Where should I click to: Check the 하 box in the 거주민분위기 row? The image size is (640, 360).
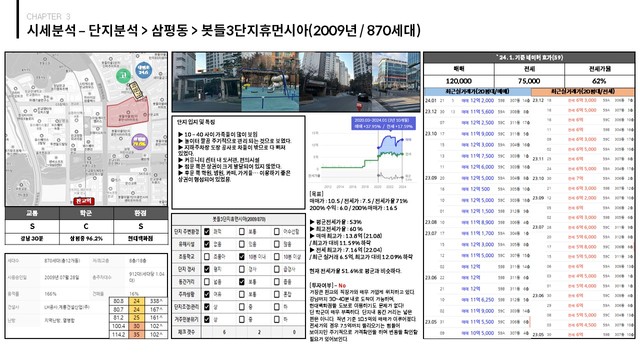[x=277, y=319]
